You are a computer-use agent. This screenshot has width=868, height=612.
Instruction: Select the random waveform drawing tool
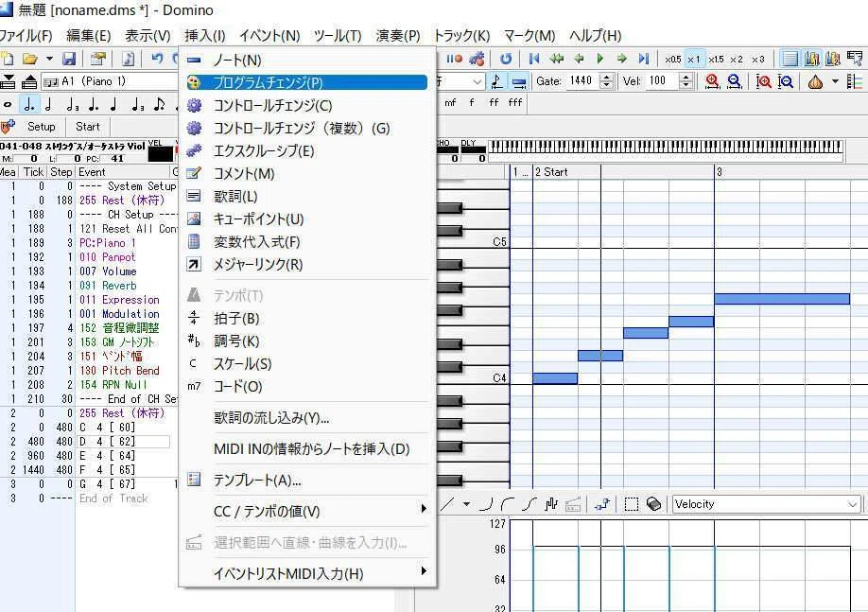pos(551,504)
